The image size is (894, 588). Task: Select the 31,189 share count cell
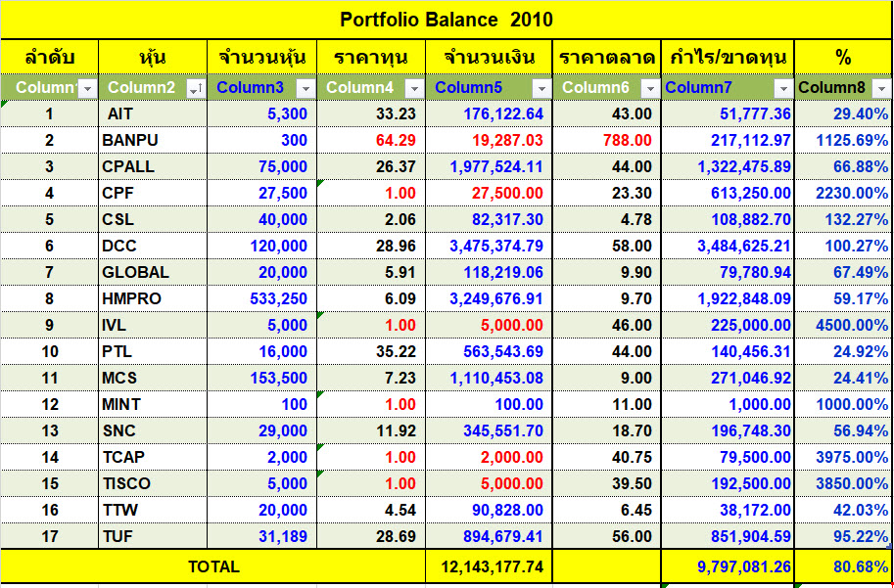tap(261, 536)
